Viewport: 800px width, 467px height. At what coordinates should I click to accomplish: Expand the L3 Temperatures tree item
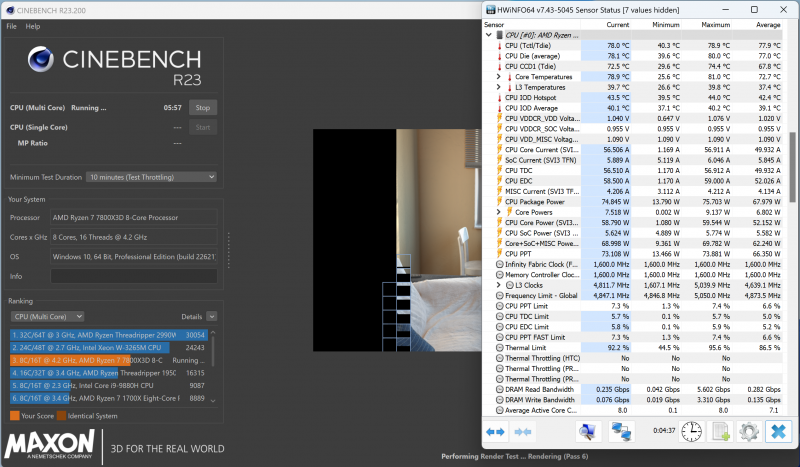click(499, 87)
